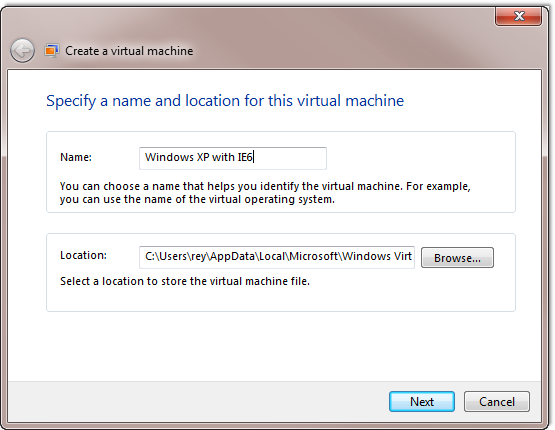Click the back arrow button
555x430 pixels.
point(22,51)
